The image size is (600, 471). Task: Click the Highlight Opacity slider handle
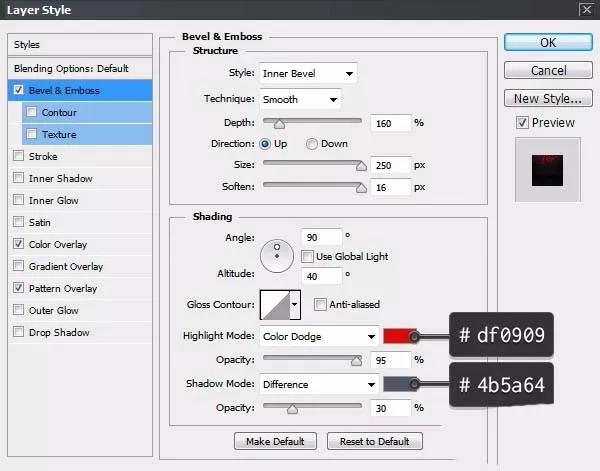356,360
